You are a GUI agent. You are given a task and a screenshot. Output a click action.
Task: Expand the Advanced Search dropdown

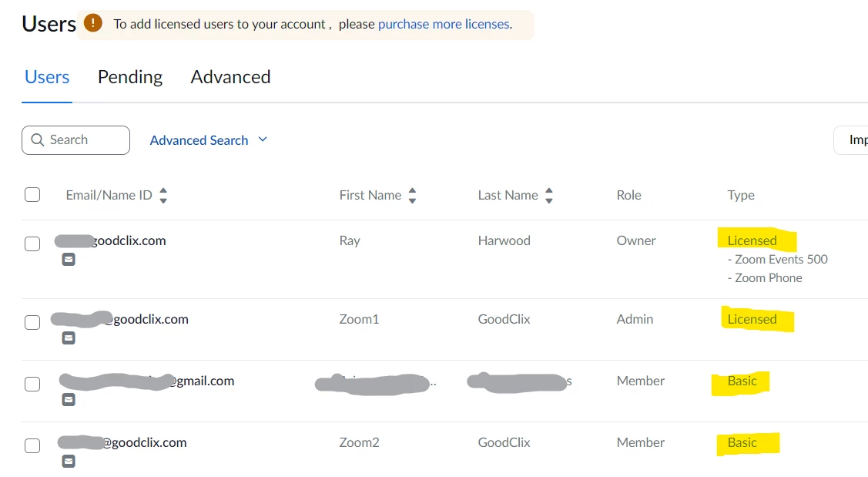pyautogui.click(x=208, y=140)
